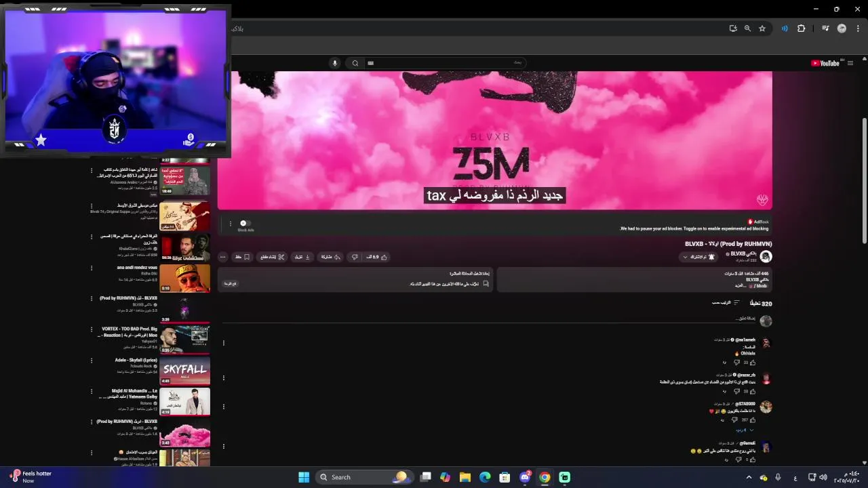Bookmark this page with the star icon
868x488 pixels.
click(762, 28)
